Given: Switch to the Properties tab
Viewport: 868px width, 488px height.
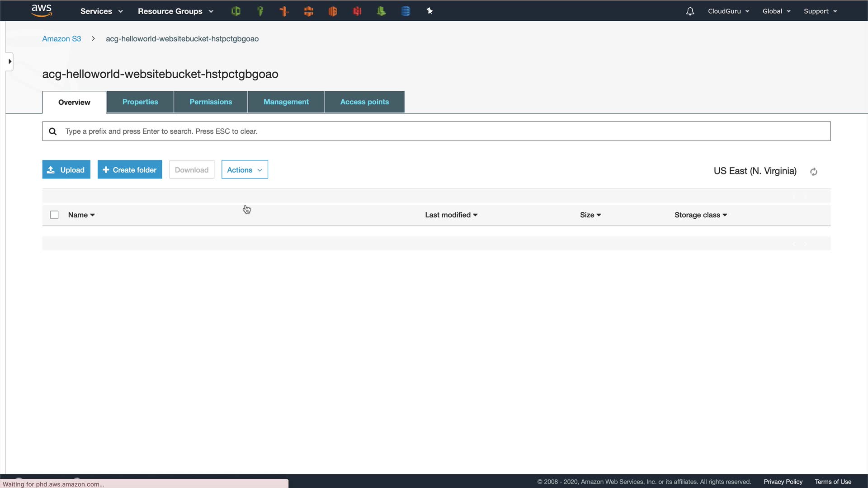Looking at the screenshot, I should pyautogui.click(x=140, y=102).
